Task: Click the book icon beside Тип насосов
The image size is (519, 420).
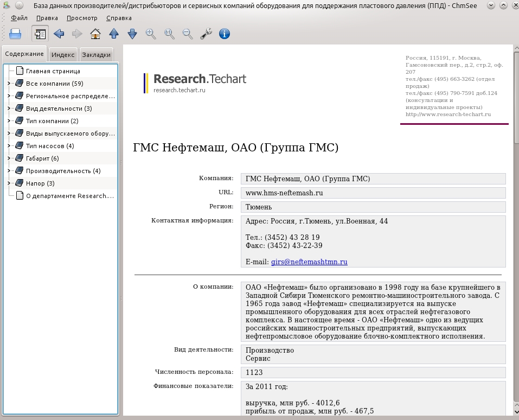Action: point(20,146)
